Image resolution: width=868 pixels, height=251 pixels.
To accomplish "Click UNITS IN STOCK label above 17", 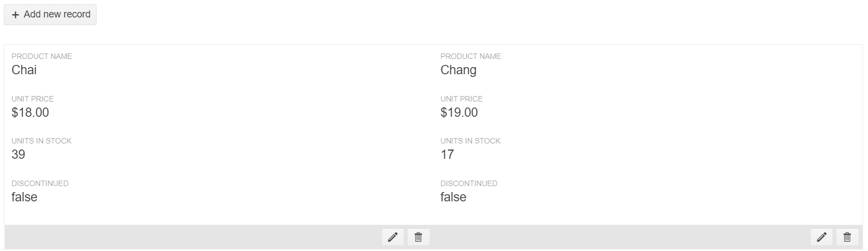I will point(470,141).
